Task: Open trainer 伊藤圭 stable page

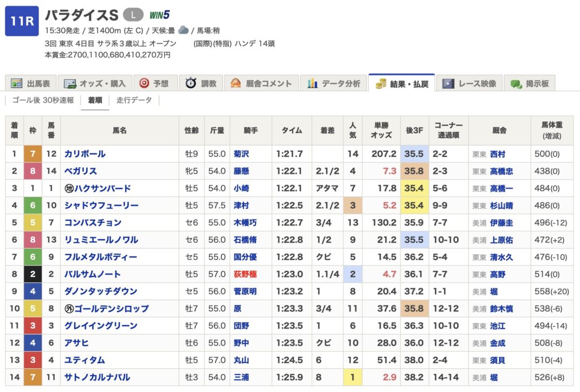Action: click(x=502, y=223)
